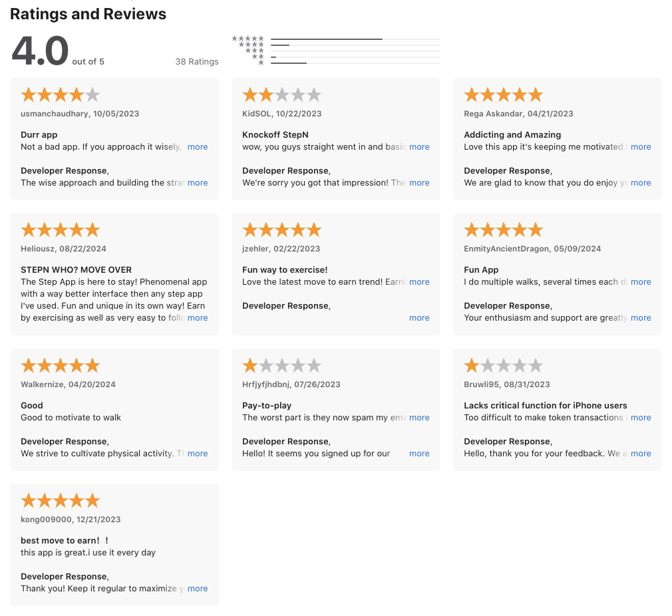
Task: Click the "38 Ratings" count text
Action: (x=197, y=62)
